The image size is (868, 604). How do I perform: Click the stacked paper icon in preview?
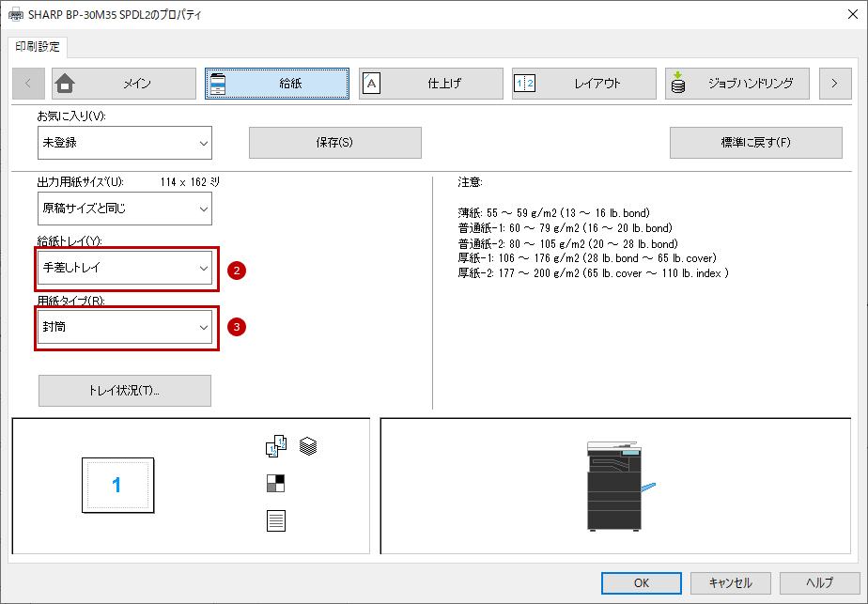pyautogui.click(x=308, y=446)
